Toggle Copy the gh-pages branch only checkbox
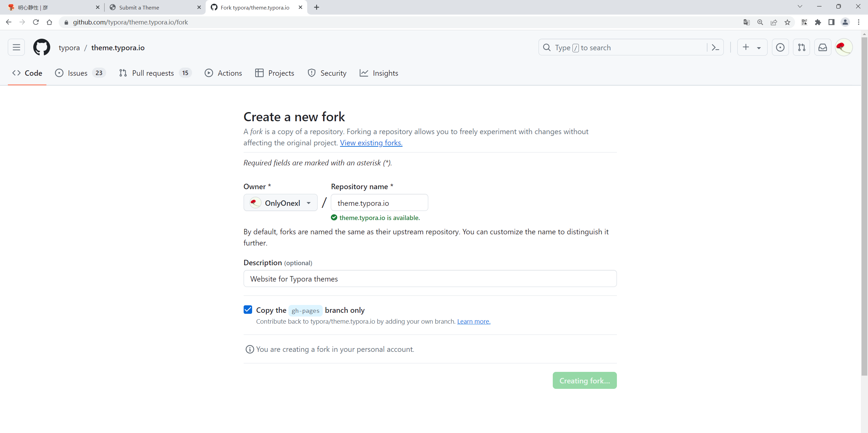The width and height of the screenshot is (868, 433). pos(248,310)
